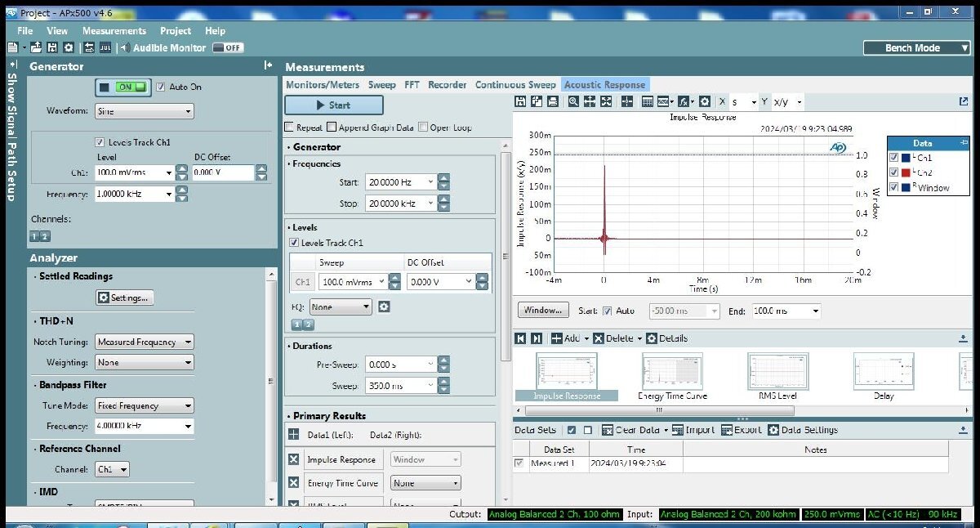This screenshot has height=528, width=980.
Task: Switch to the Continuous Sweep tab
Action: (x=515, y=85)
